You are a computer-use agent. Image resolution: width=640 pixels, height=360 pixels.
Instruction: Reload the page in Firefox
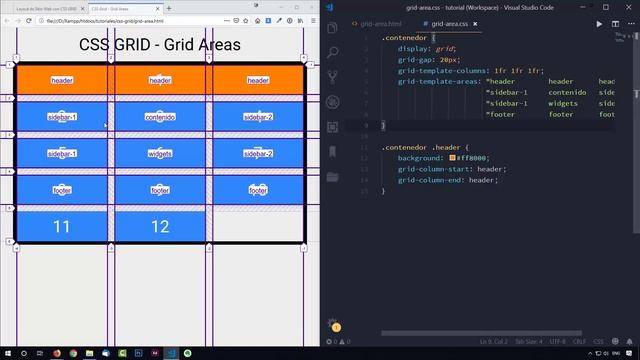tap(29, 20)
